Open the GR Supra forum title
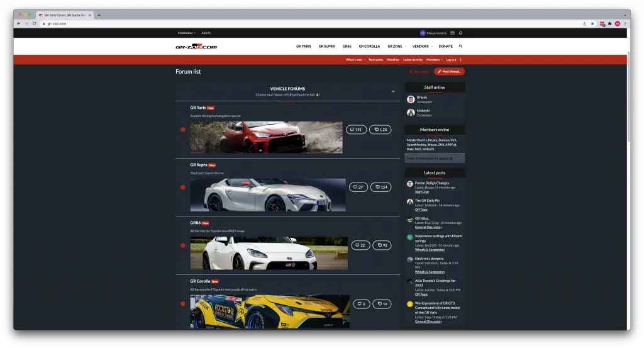The image size is (644, 348). coord(199,165)
